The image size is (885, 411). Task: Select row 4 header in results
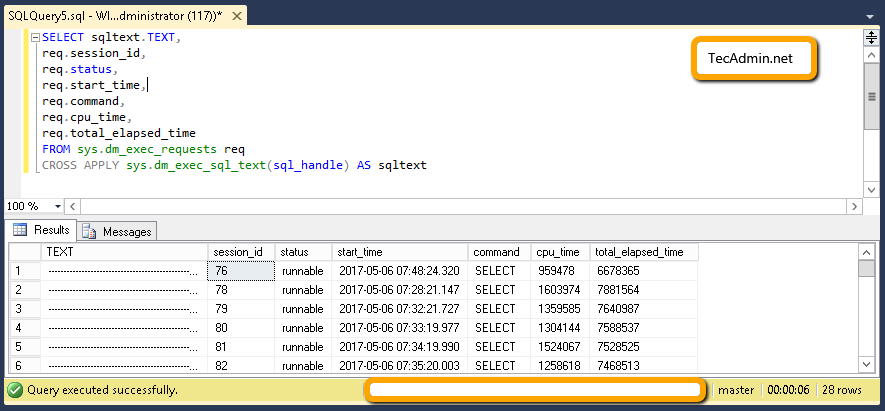(25, 328)
